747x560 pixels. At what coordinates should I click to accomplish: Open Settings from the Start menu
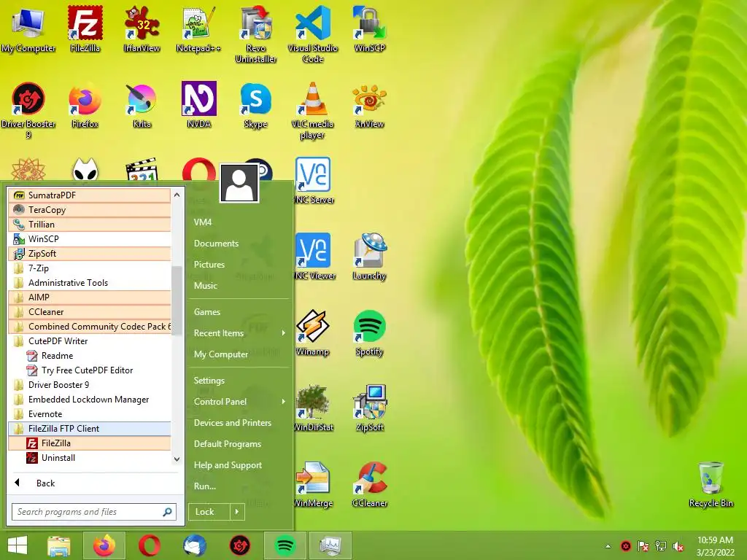pyautogui.click(x=209, y=381)
